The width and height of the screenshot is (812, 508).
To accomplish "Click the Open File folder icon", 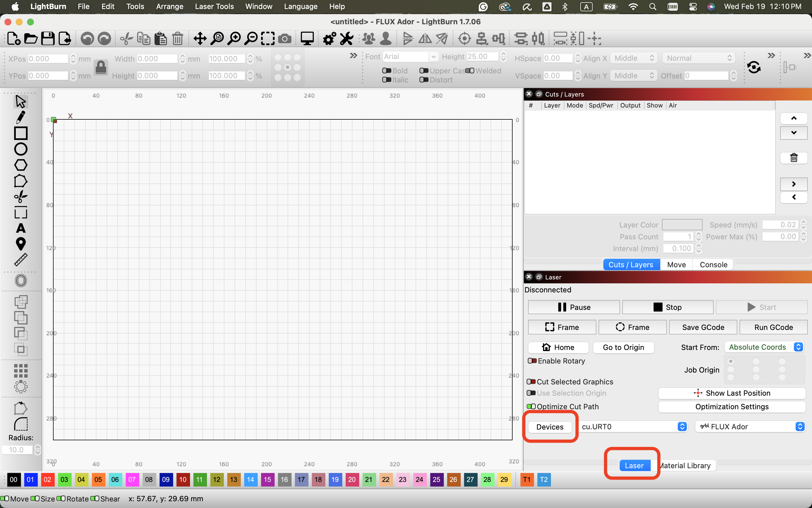I will [x=30, y=39].
